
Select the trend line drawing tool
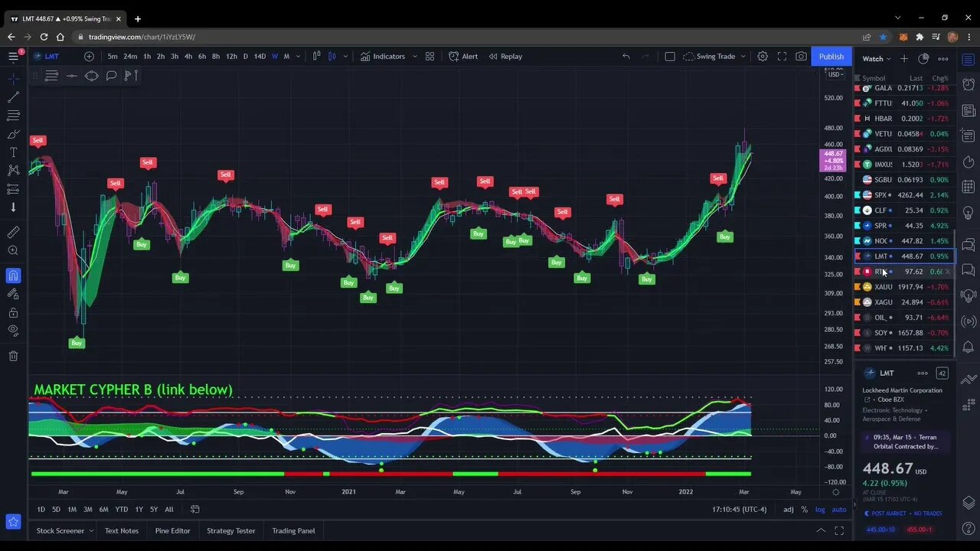[13, 97]
